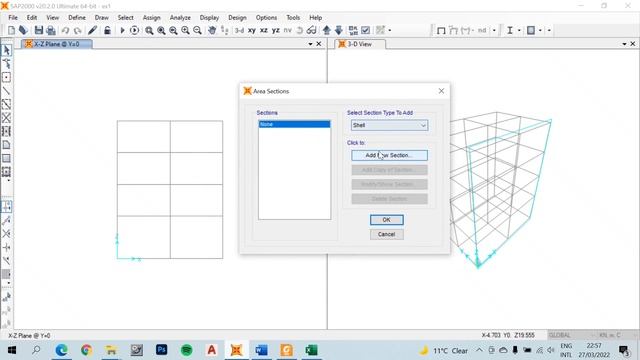This screenshot has width=640, height=360.
Task: Switch to the 3-D View tab
Action: point(360,44)
